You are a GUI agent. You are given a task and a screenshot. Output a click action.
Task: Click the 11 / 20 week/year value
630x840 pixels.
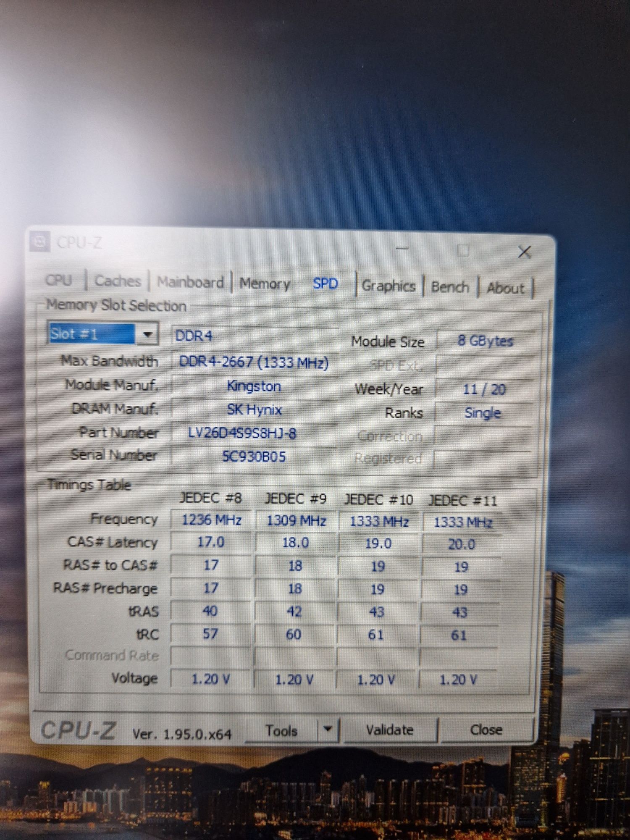click(x=484, y=389)
